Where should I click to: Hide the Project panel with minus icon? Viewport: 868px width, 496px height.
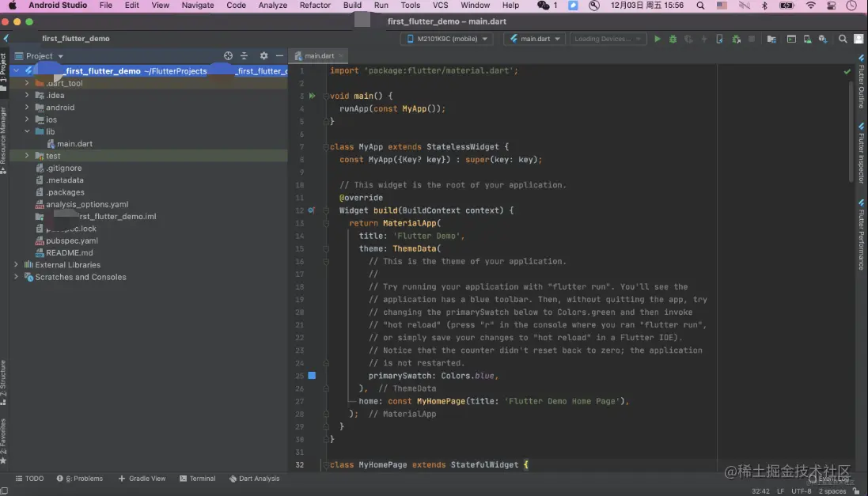[279, 56]
